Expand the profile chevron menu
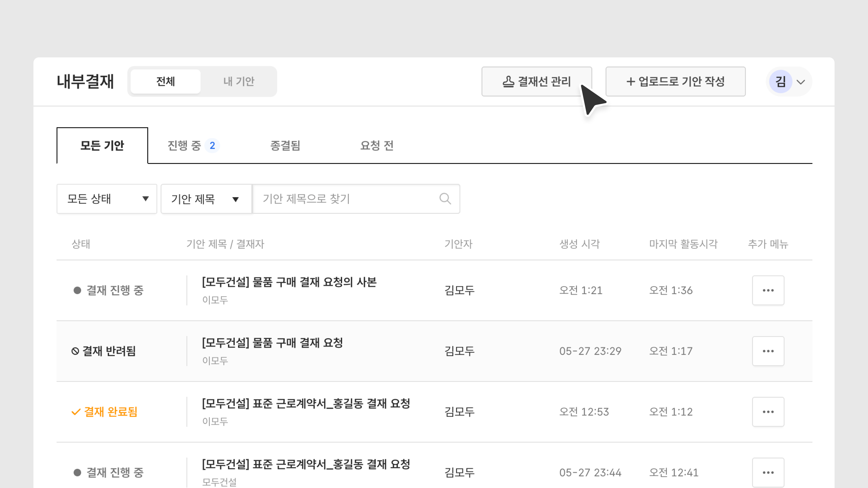This screenshot has width=868, height=488. click(801, 82)
